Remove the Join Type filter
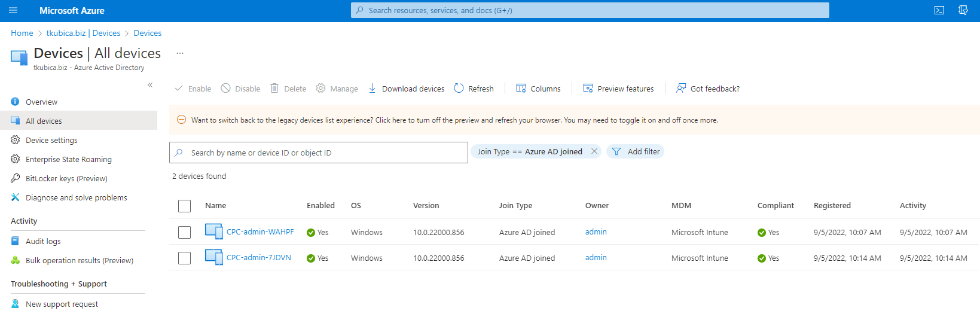The image size is (980, 326). (x=594, y=151)
